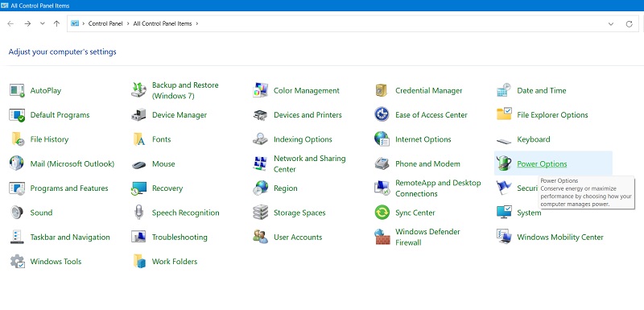Open the Phone and Modem icon
This screenshot has width=644, height=310.
[x=382, y=163]
